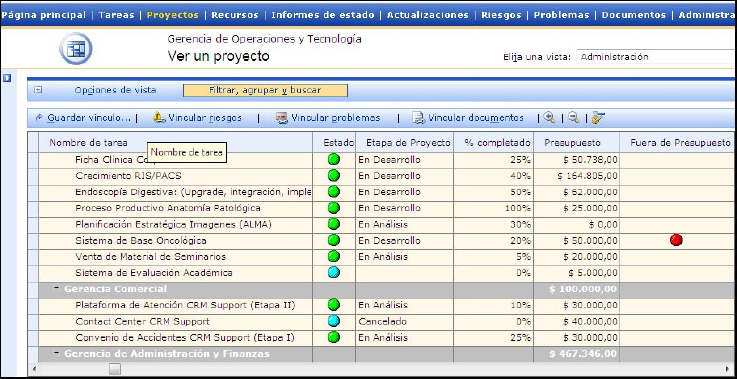Click the zoom in magnifier icon
The height and width of the screenshot is (379, 737).
(549, 118)
